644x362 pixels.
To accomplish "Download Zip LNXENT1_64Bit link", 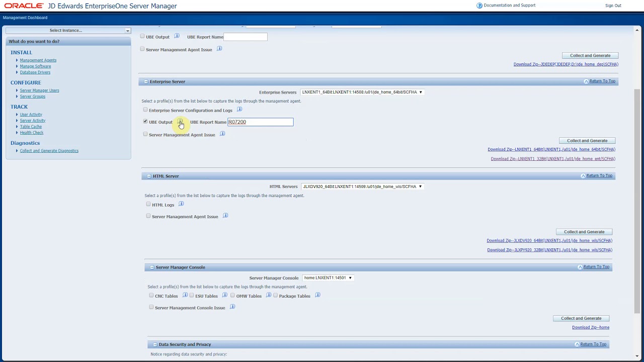I will click(x=551, y=149).
